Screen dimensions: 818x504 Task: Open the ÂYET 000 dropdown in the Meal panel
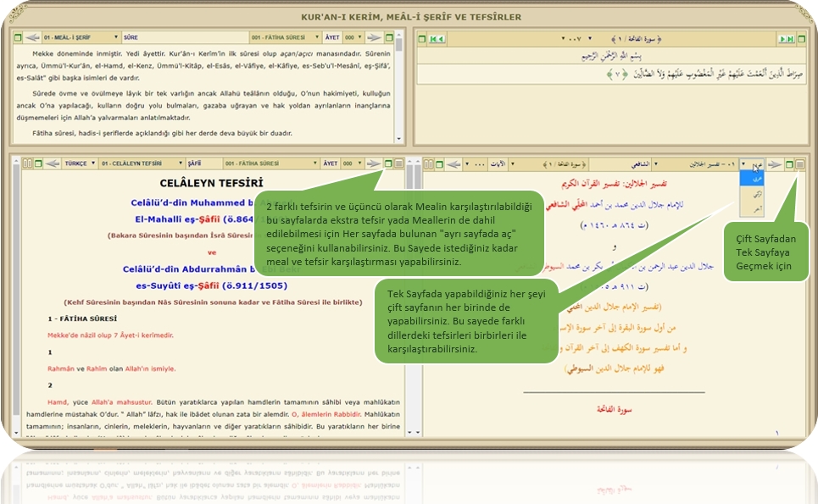click(353, 37)
